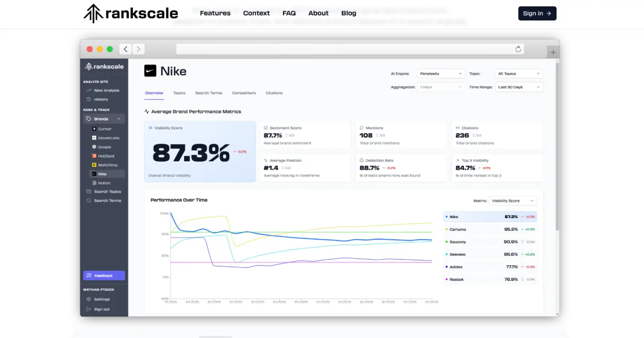Viewport: 644px width, 338px height.
Task: Click the Sign out icon
Action: [89, 309]
